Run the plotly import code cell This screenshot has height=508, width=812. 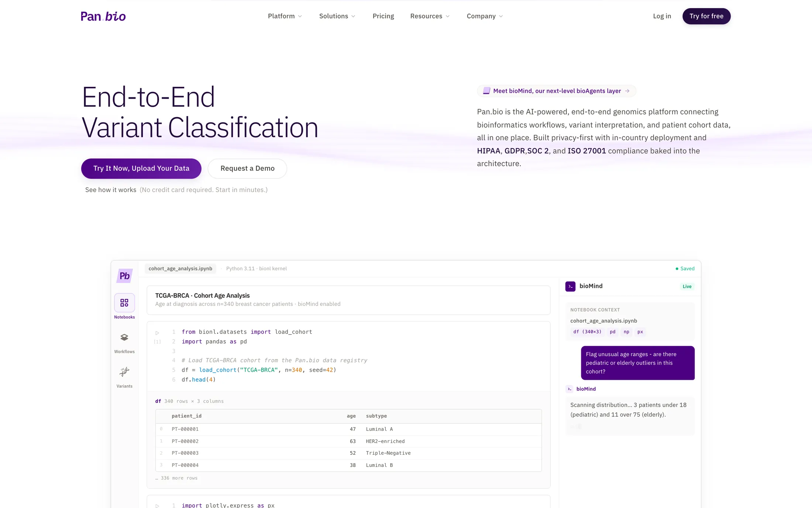point(157,506)
